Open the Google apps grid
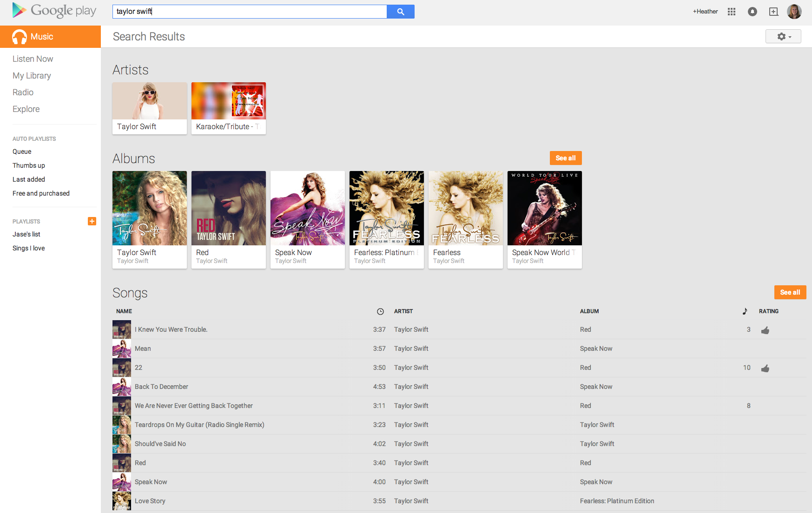 click(731, 12)
